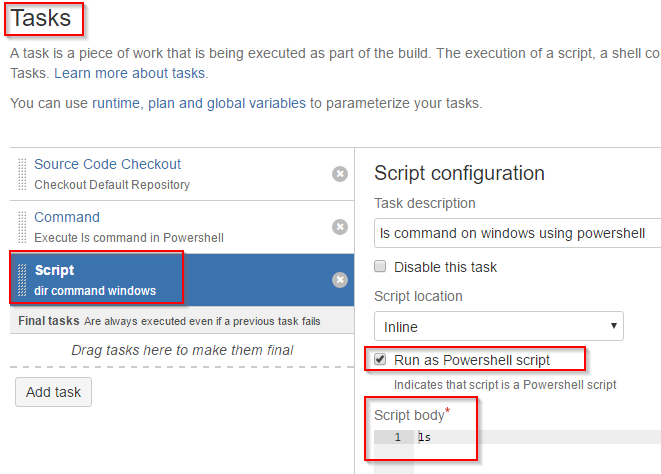Click into the Script body editor line

[x=537, y=437]
